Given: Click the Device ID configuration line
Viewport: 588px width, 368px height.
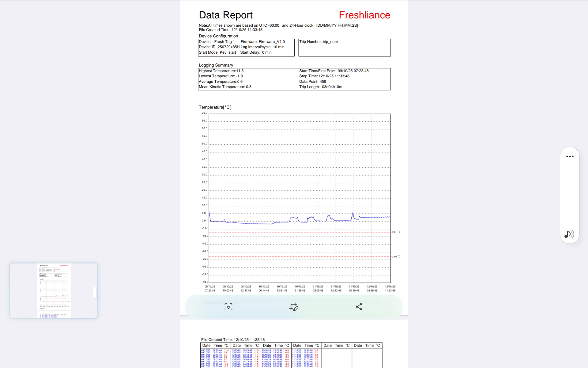Looking at the screenshot, I should click(219, 47).
